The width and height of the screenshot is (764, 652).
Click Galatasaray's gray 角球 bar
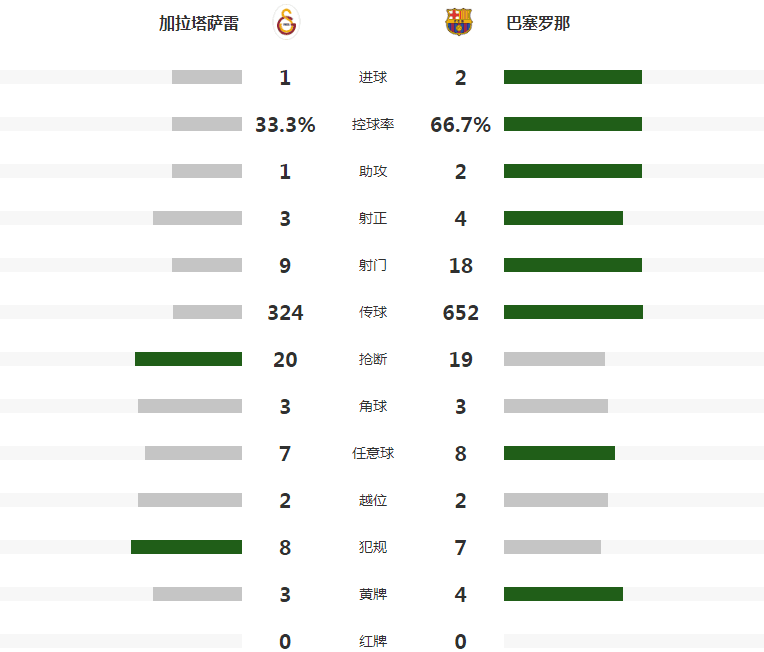190,406
